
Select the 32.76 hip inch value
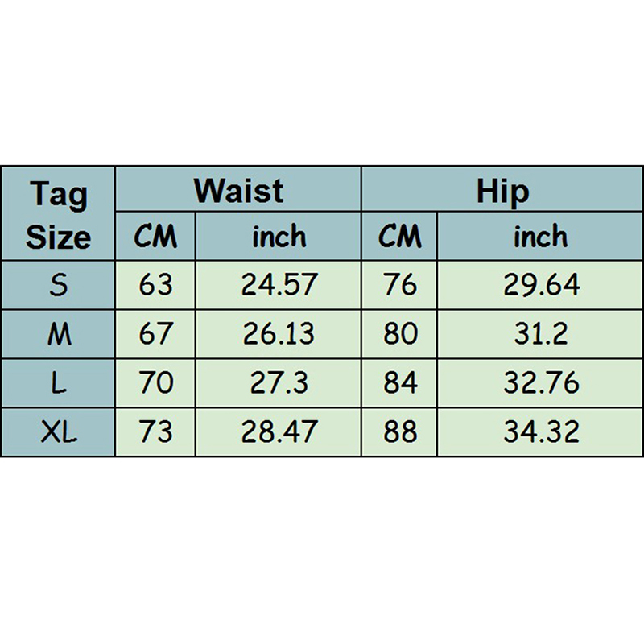[x=540, y=383]
